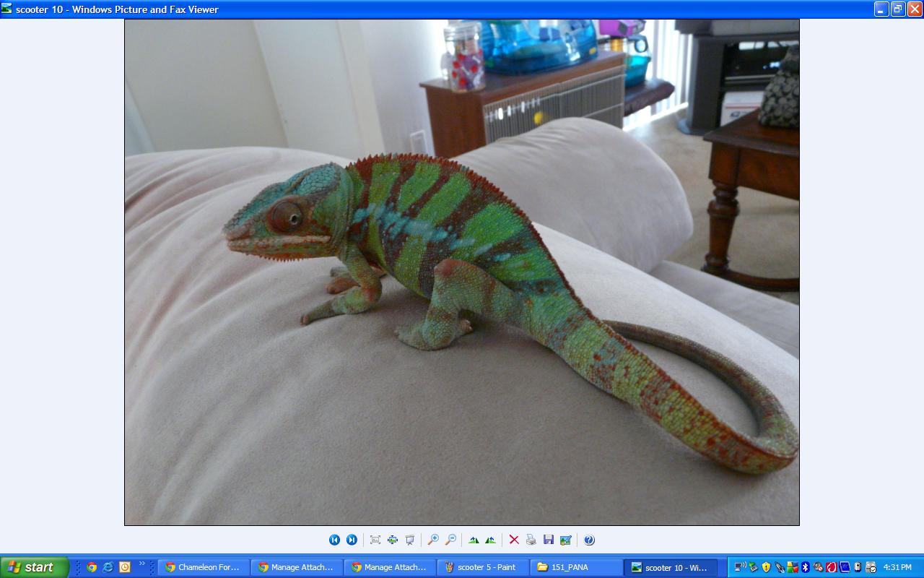Zoom in on the picture
The width and height of the screenshot is (924, 578).
[x=433, y=540]
